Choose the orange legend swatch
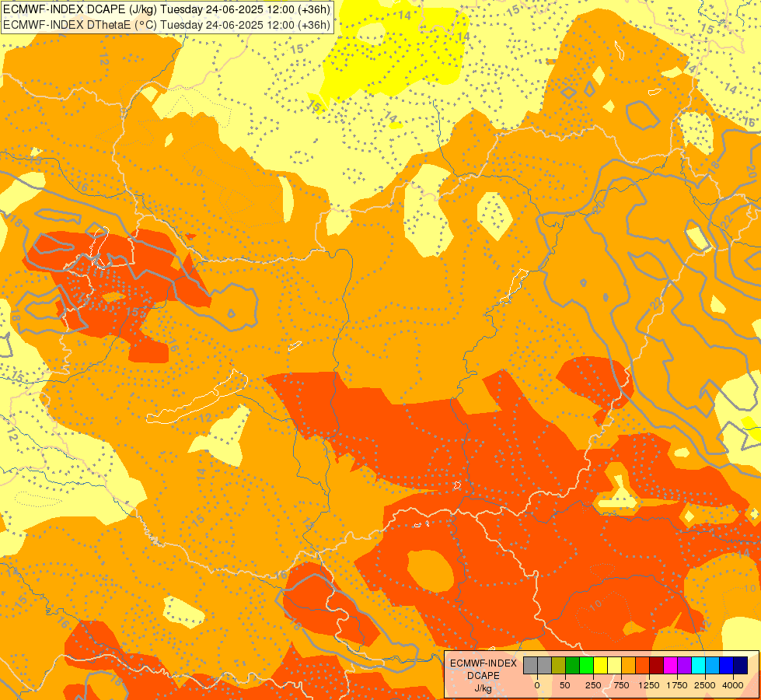Viewport: 761px width, 700px height. point(628,665)
